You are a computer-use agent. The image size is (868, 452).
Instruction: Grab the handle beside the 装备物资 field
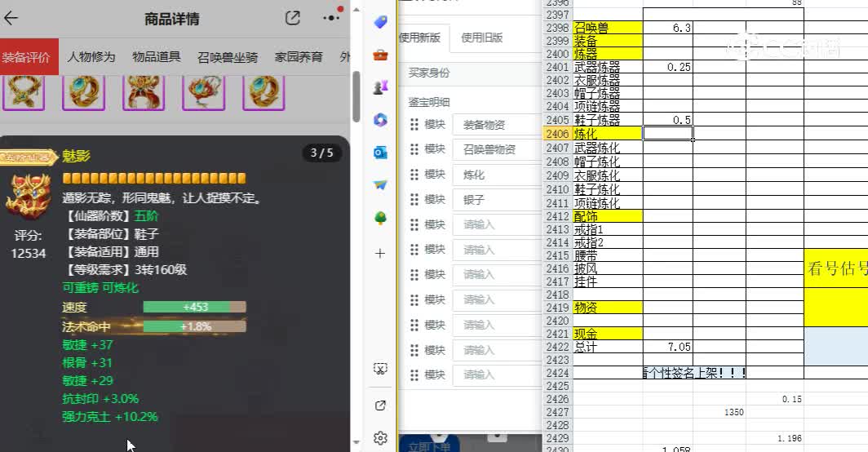pos(414,125)
